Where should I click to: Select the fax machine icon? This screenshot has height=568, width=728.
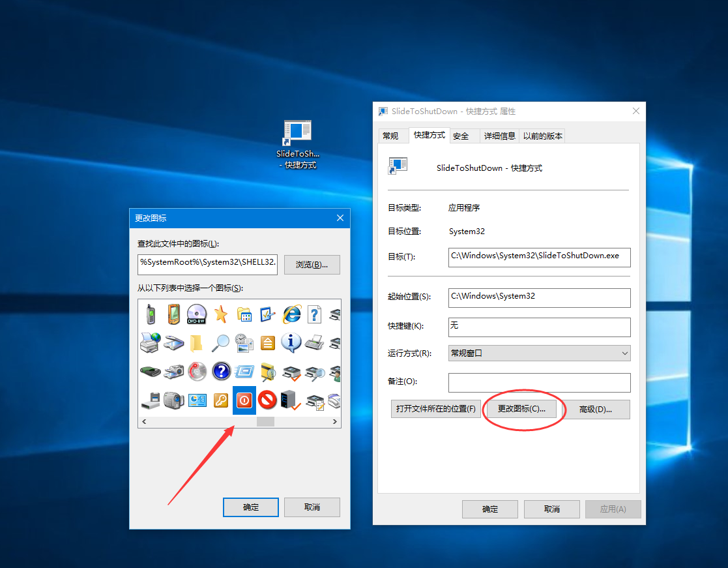315,342
